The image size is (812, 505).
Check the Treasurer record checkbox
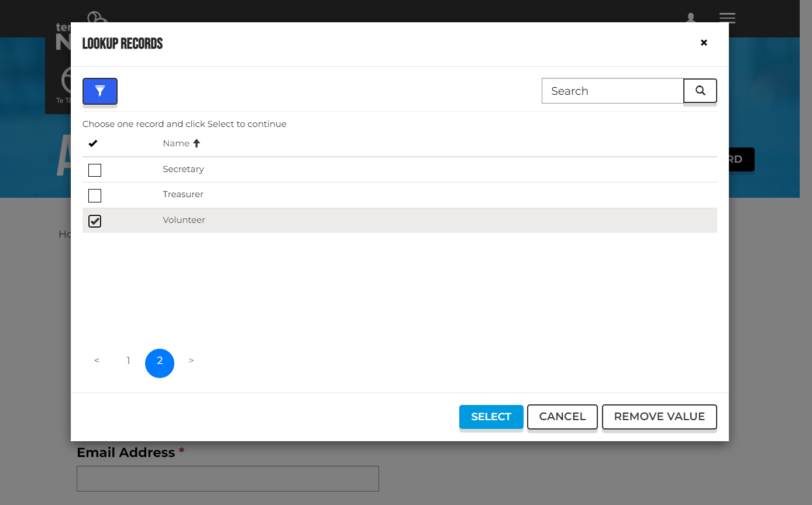click(x=95, y=195)
